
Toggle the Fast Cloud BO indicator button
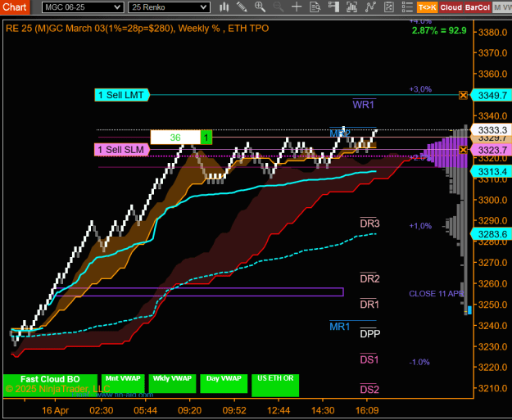click(x=50, y=386)
